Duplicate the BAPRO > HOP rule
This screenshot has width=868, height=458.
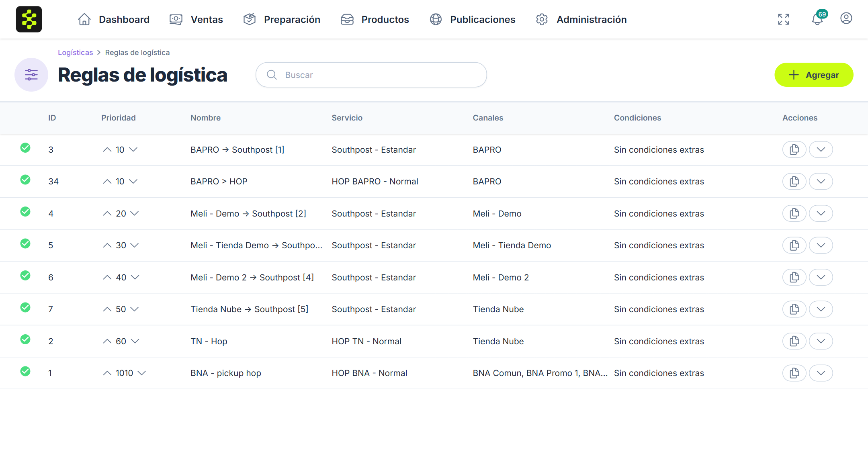[x=794, y=181]
